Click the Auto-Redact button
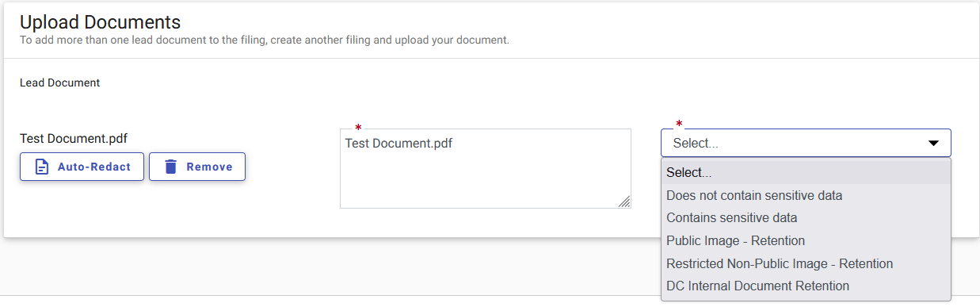Image resolution: width=980 pixels, height=307 pixels. (82, 167)
